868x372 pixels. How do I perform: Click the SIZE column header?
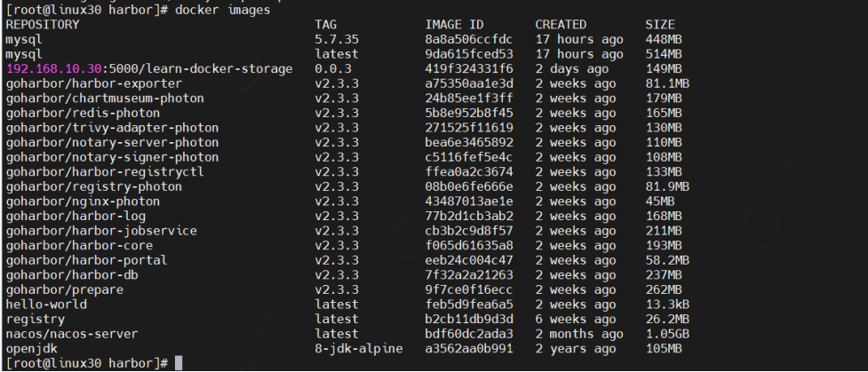pos(660,24)
